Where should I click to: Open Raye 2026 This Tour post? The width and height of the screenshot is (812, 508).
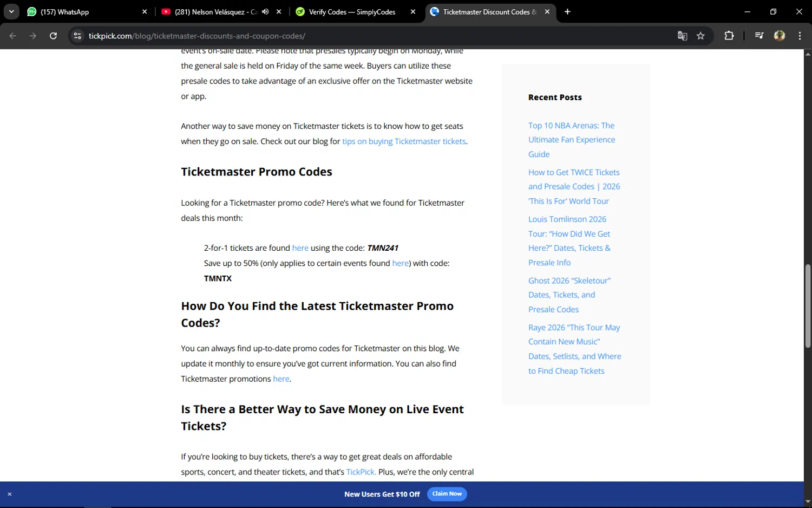(575, 349)
